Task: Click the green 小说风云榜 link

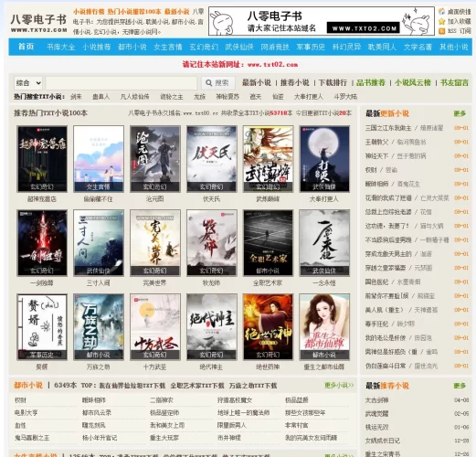Action: tap(413, 82)
